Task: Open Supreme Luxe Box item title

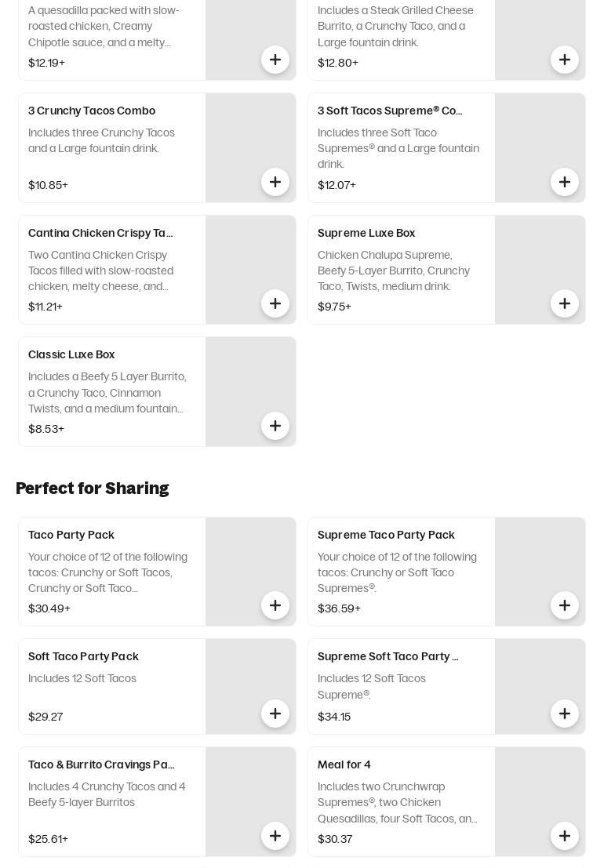Action: pyautogui.click(x=366, y=233)
